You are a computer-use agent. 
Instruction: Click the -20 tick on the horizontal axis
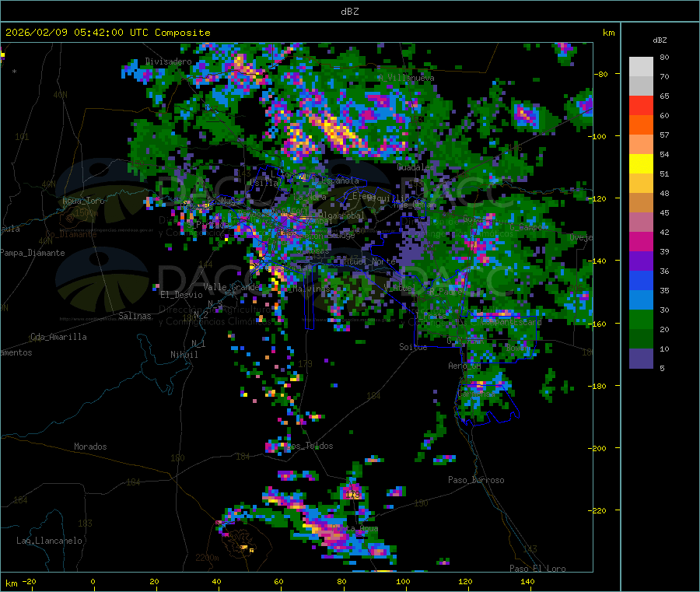click(x=29, y=581)
